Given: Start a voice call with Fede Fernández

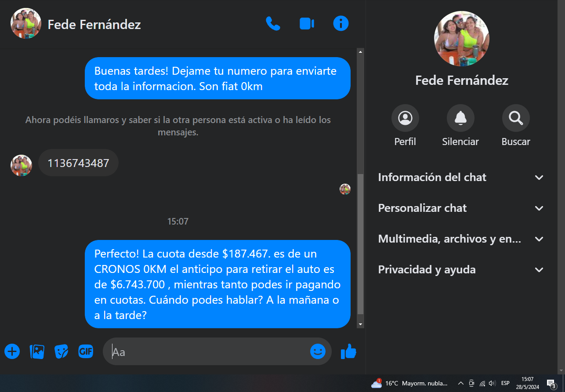Looking at the screenshot, I should (273, 23).
